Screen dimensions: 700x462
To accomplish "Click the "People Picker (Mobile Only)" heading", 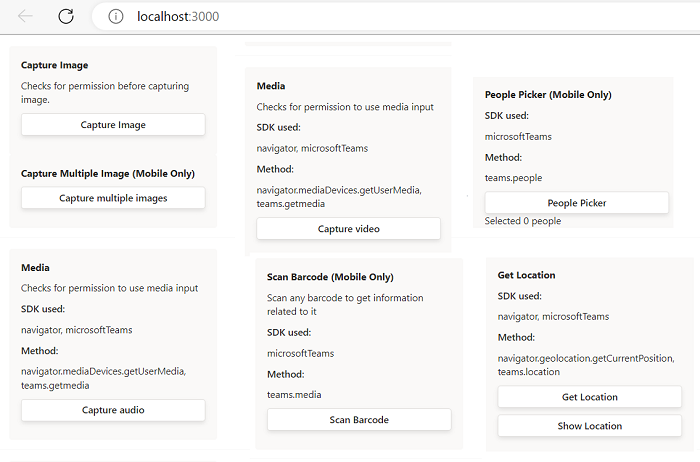I will tap(548, 95).
